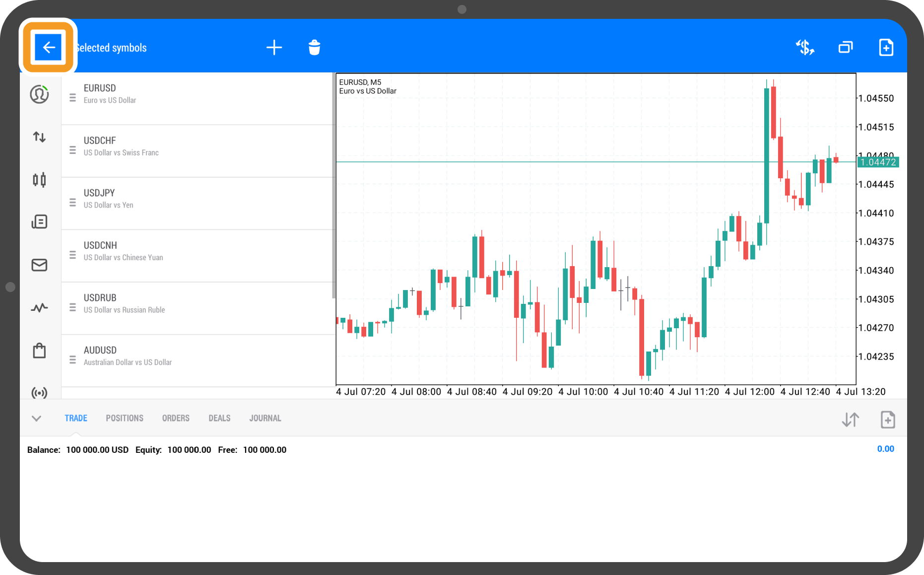This screenshot has width=924, height=575.
Task: Click the sort arrows in trade panel
Action: [850, 420]
